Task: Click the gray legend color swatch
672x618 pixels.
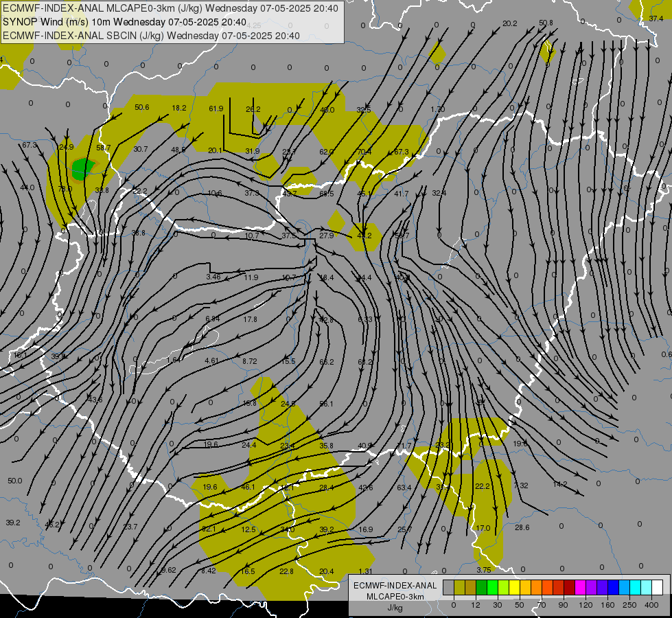Action: 448,587
